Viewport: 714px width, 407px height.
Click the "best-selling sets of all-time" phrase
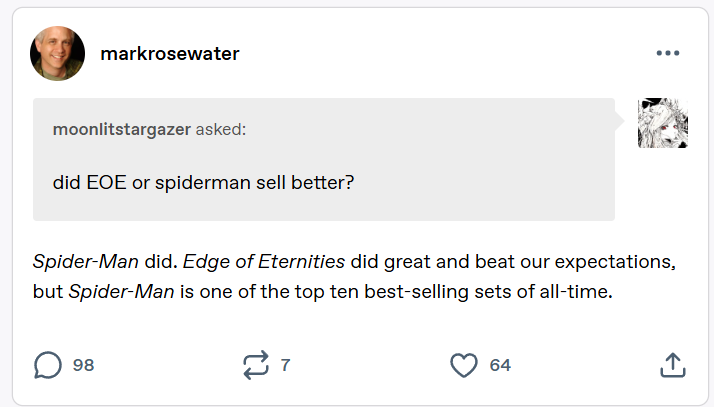coord(488,292)
